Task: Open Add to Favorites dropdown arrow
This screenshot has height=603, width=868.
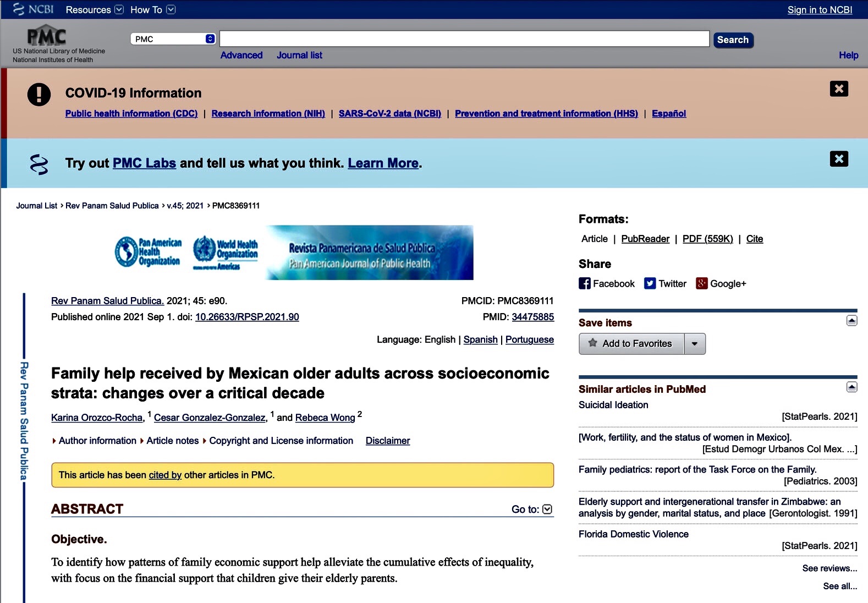Action: pos(695,344)
